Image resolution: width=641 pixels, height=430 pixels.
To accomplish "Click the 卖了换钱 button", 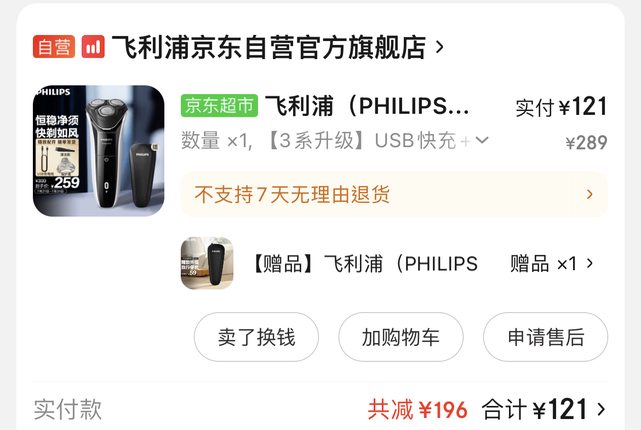I will pos(256,337).
